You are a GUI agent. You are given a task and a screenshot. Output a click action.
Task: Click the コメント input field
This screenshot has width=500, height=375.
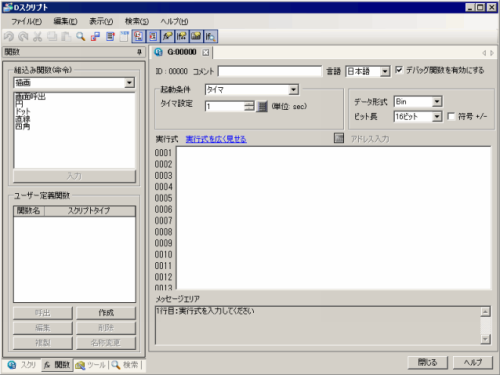(270, 71)
